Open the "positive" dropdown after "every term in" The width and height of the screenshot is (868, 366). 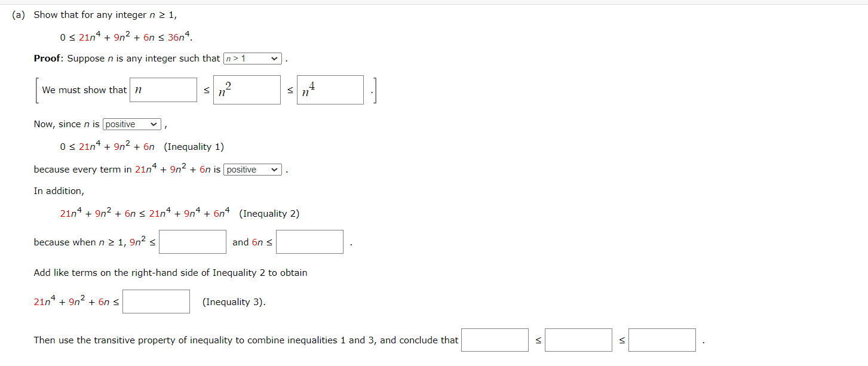(251, 170)
